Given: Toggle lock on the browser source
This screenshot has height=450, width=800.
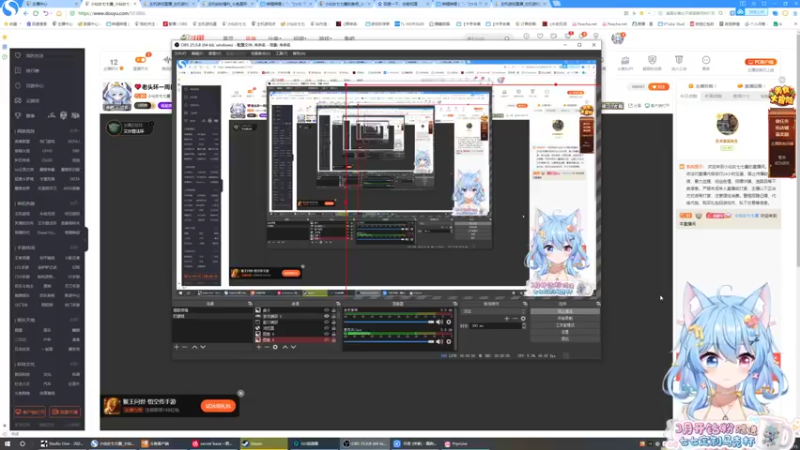Looking at the screenshot, I should pyautogui.click(x=334, y=328).
